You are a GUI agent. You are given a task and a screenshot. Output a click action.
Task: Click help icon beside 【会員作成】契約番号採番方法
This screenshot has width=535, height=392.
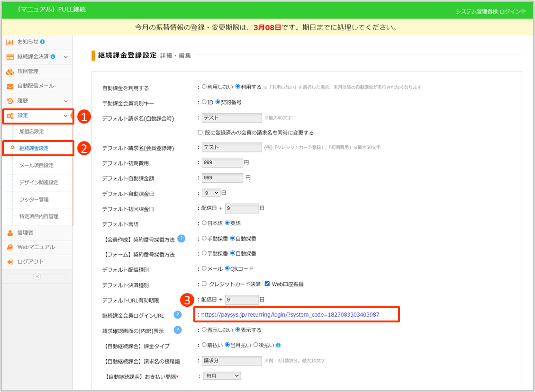181,239
